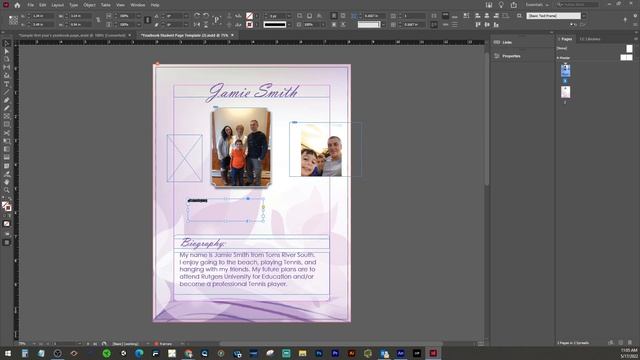Open the shear angle dropdown

185,24
